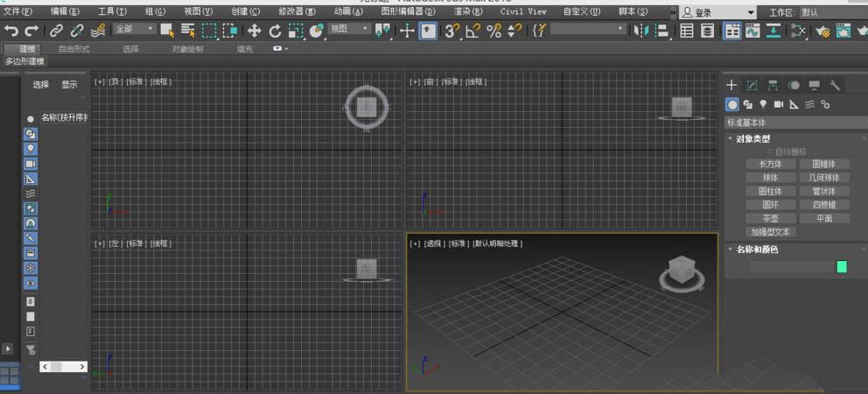Create a 长方体 box primitive
This screenshot has width=868, height=394.
[x=770, y=164]
